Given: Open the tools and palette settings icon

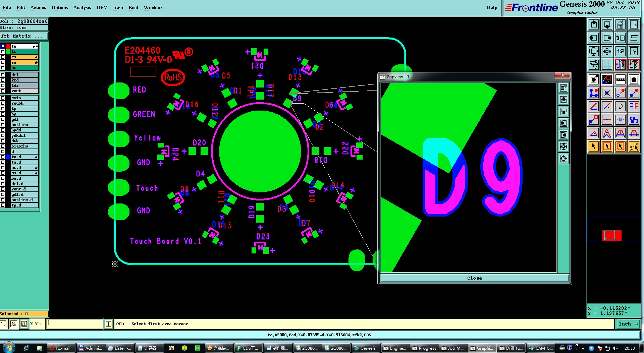Looking at the screenshot, I should 594,65.
